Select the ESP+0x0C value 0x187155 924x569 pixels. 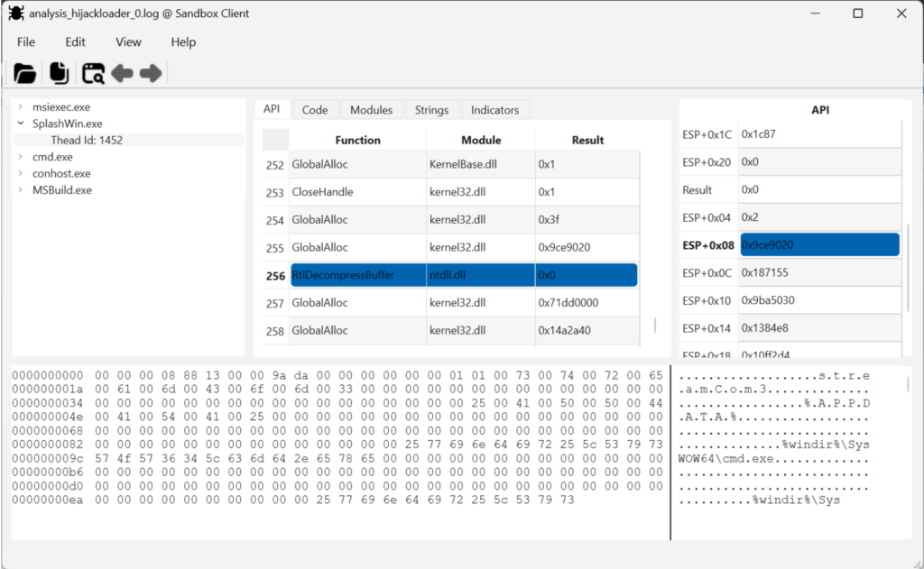pyautogui.click(x=819, y=272)
